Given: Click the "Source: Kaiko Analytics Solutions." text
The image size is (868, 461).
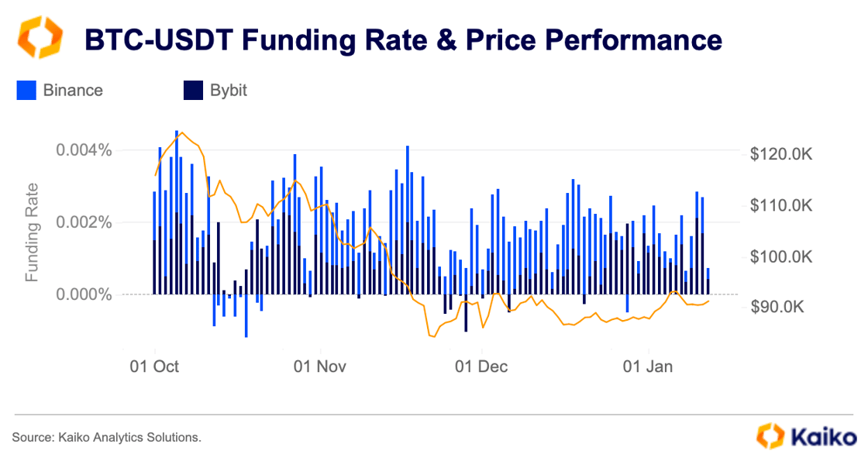Looking at the screenshot, I should (x=107, y=438).
